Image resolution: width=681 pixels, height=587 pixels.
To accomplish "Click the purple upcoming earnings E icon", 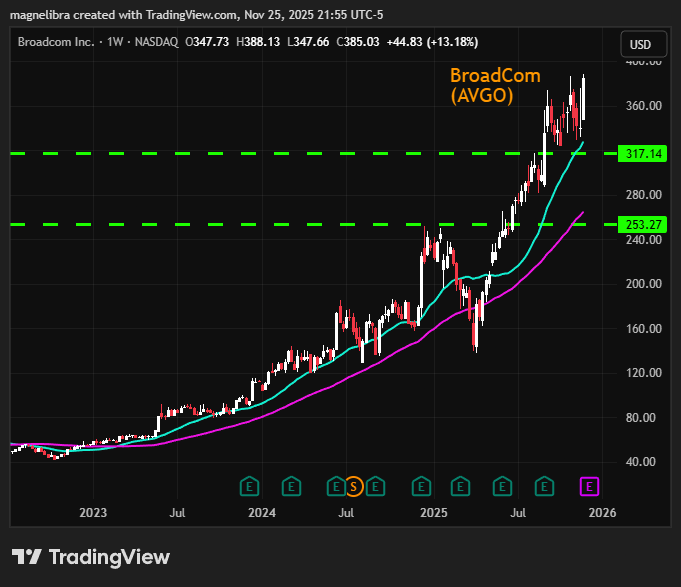I will click(589, 486).
